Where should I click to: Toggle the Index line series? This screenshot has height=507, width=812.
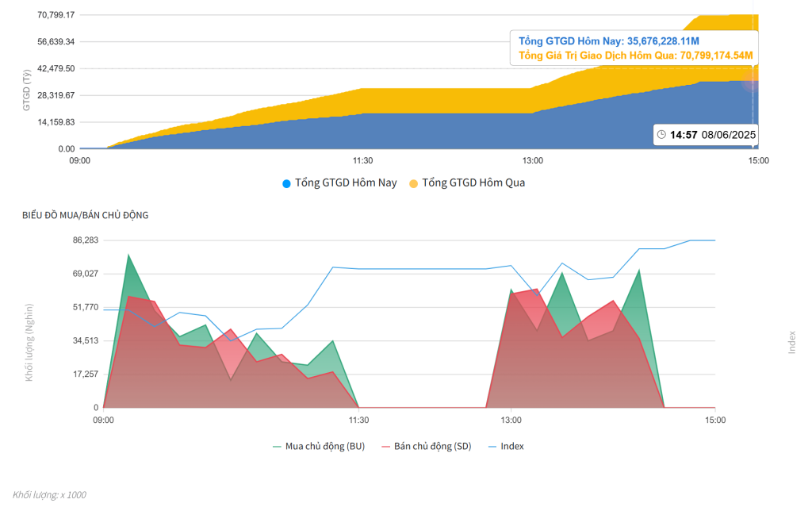click(x=506, y=447)
